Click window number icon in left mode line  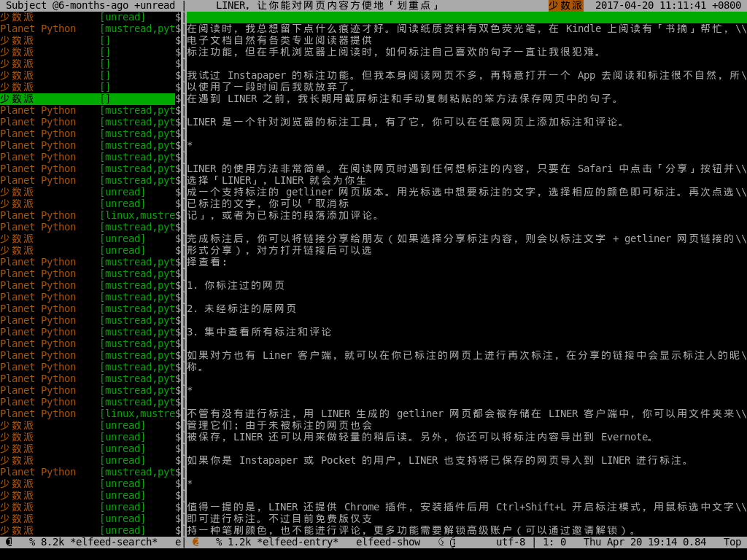(x=9, y=542)
